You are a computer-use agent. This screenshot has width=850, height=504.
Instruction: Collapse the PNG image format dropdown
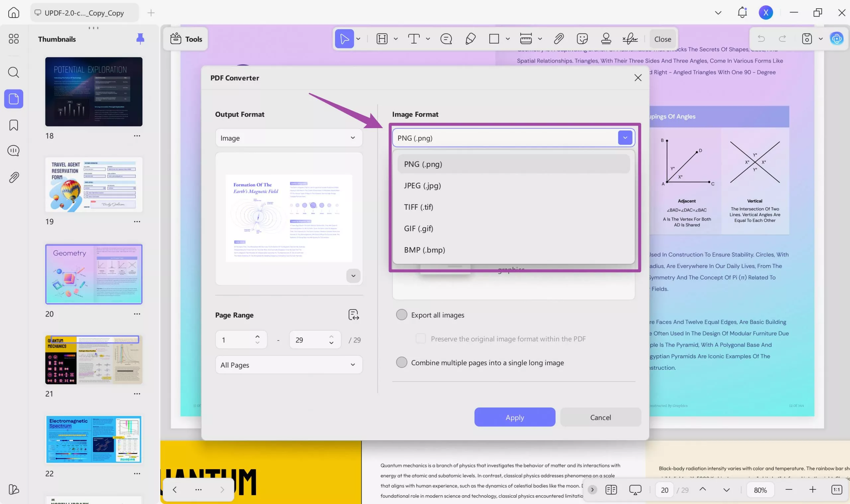625,138
